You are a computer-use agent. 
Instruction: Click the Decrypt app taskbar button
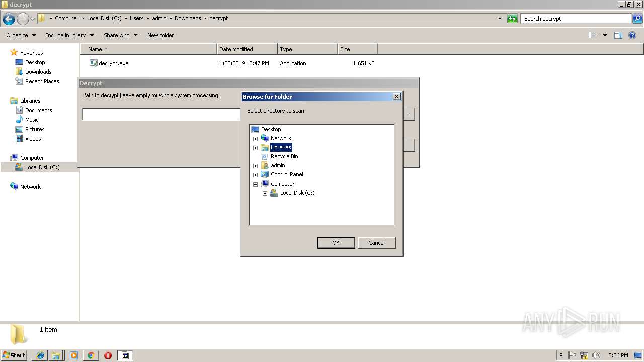pos(125,355)
